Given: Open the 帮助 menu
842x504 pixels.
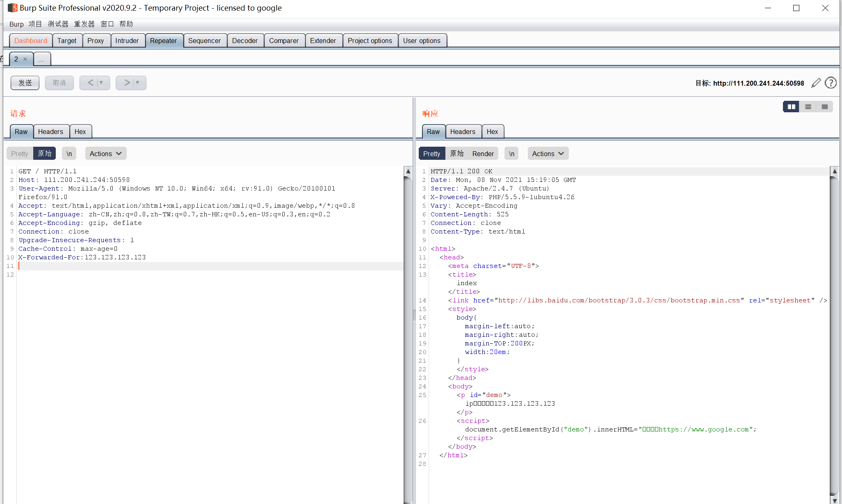Looking at the screenshot, I should click(126, 24).
